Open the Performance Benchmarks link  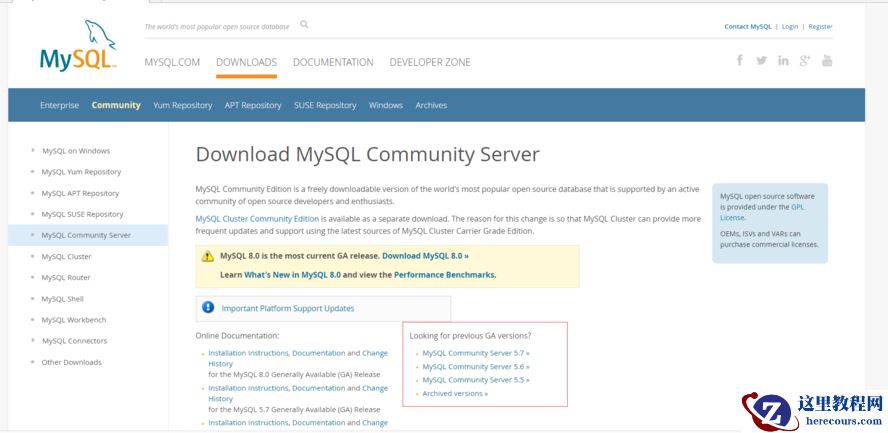tap(445, 275)
